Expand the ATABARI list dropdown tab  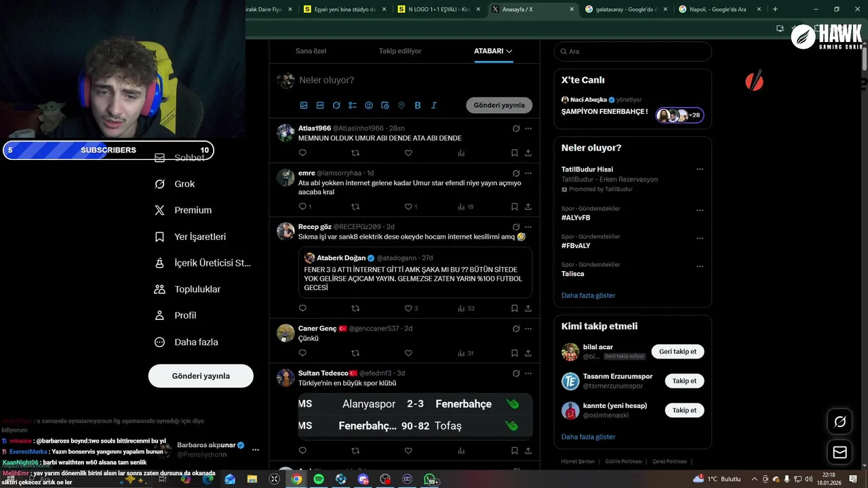pyautogui.click(x=493, y=51)
